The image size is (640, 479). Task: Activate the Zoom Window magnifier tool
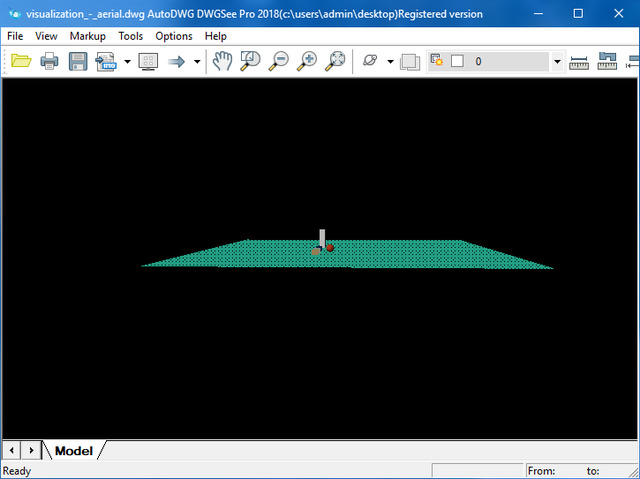pyautogui.click(x=250, y=61)
